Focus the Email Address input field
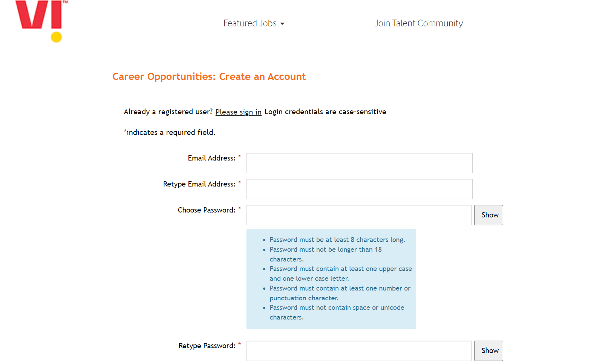611x364 pixels. point(359,163)
